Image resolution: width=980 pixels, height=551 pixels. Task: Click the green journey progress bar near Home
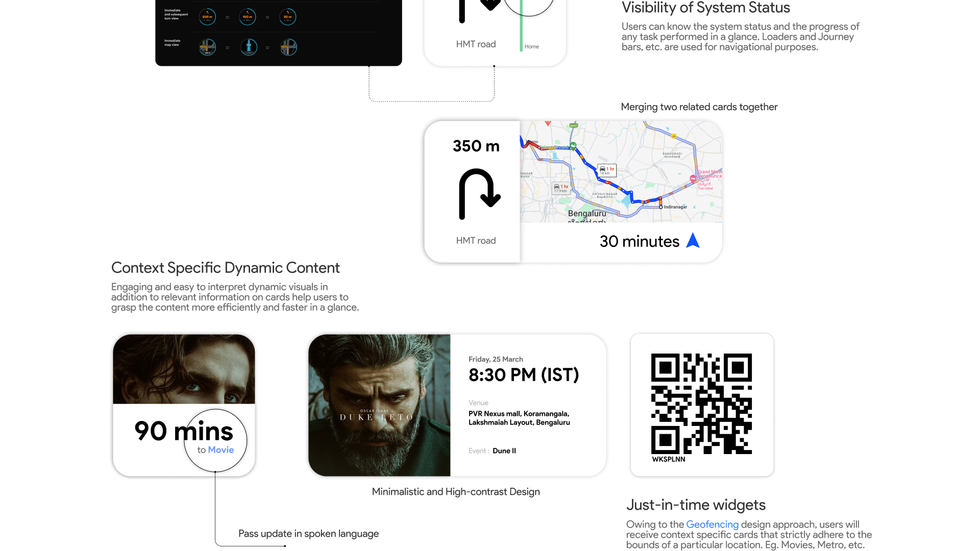tap(521, 31)
